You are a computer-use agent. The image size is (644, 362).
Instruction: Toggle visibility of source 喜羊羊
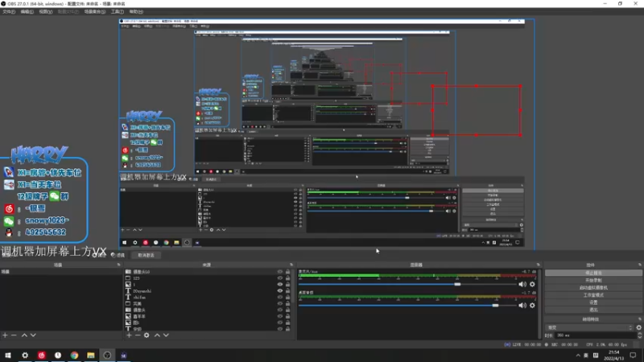pyautogui.click(x=280, y=316)
